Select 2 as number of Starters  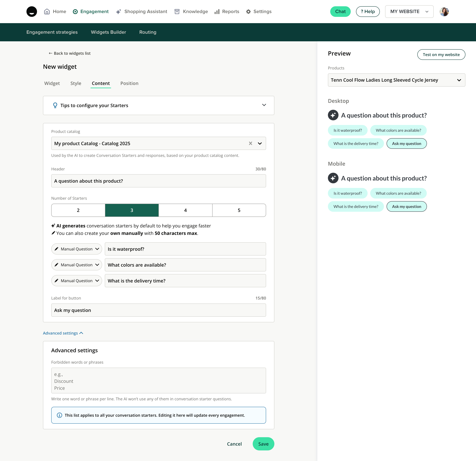point(78,210)
